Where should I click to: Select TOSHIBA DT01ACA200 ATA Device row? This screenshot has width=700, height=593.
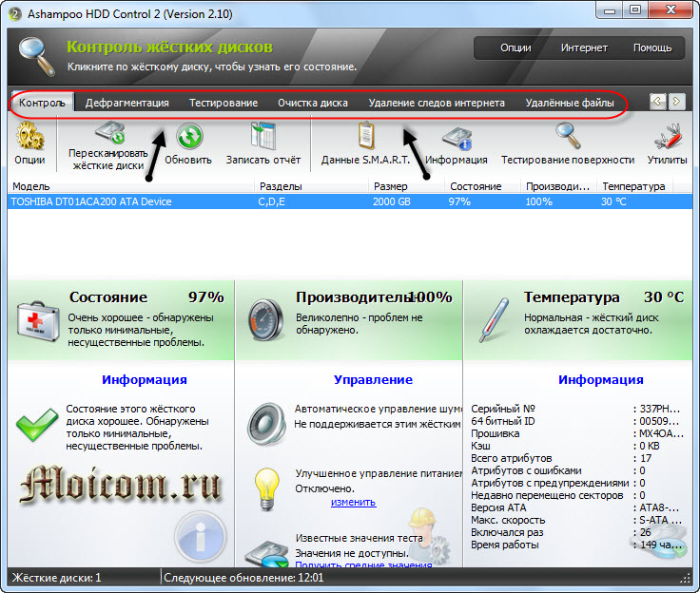coord(350,201)
